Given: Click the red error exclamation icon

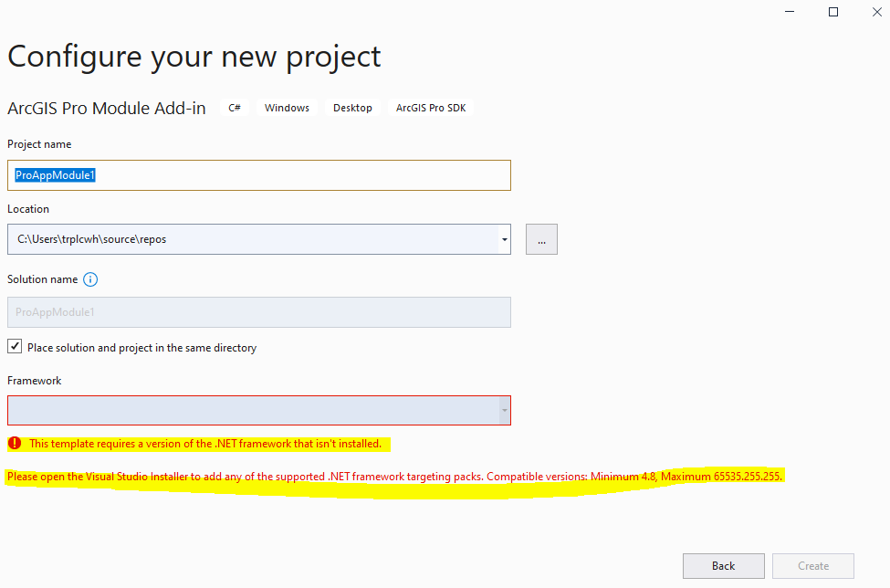Looking at the screenshot, I should pyautogui.click(x=15, y=443).
